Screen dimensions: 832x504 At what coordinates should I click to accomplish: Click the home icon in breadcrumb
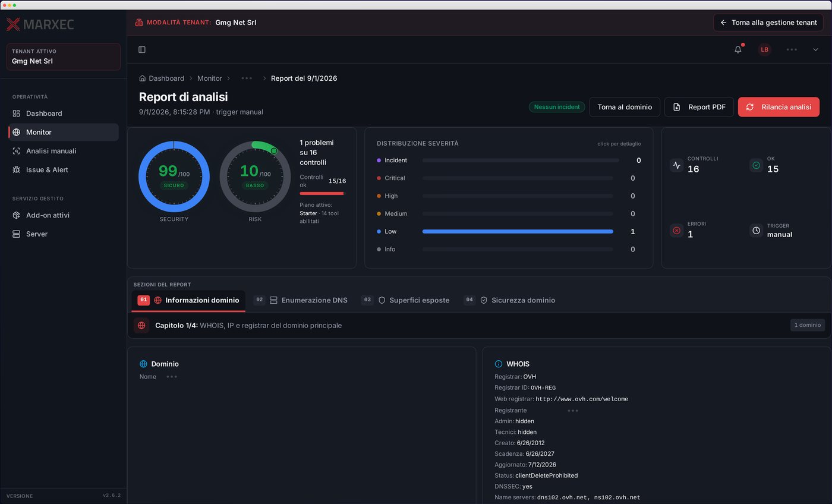pos(143,78)
